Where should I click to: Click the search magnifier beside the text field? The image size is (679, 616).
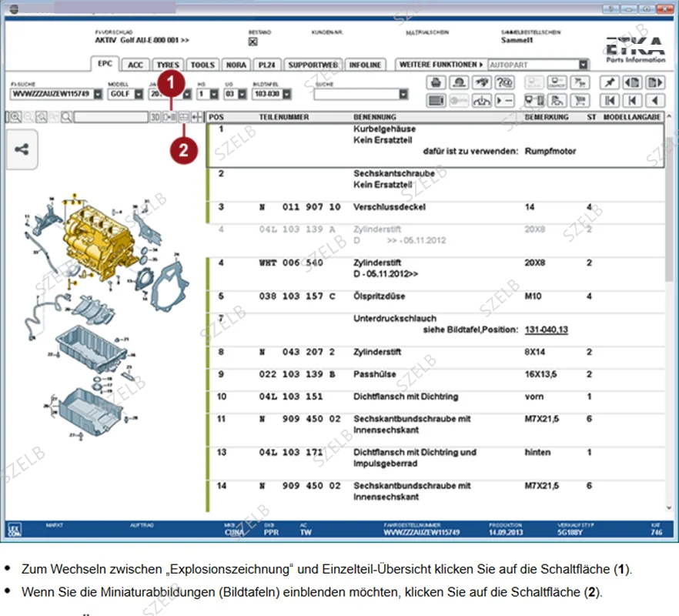(x=67, y=117)
